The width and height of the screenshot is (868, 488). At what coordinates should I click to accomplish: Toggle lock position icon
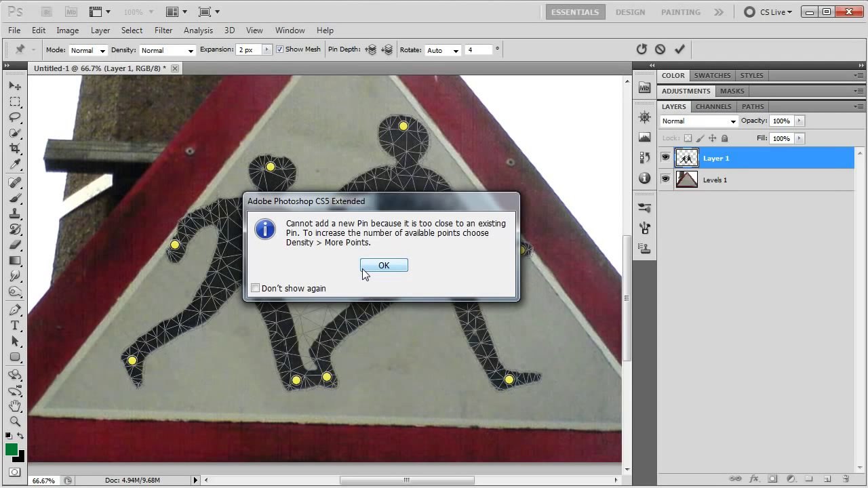tap(712, 138)
